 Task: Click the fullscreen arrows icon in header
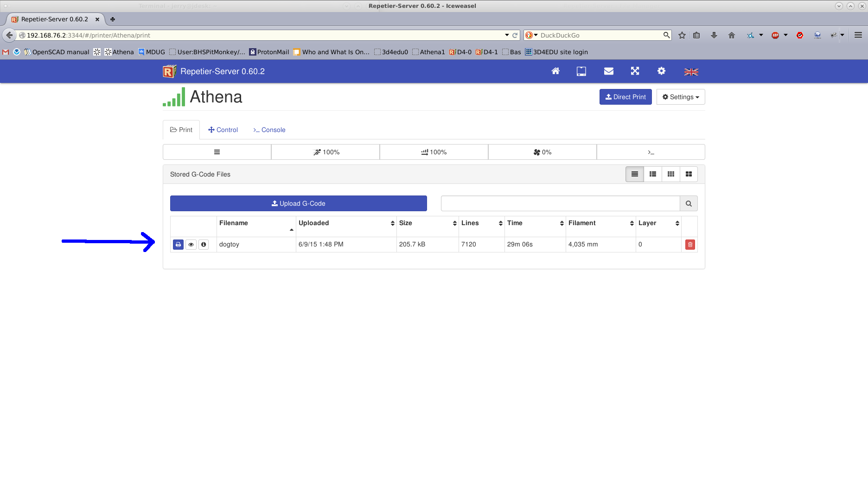pos(635,71)
